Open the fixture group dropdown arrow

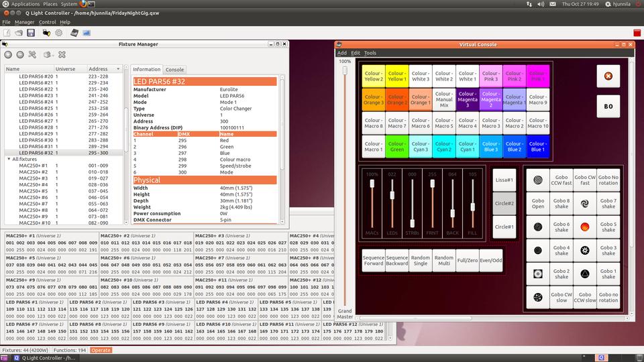point(53,54)
